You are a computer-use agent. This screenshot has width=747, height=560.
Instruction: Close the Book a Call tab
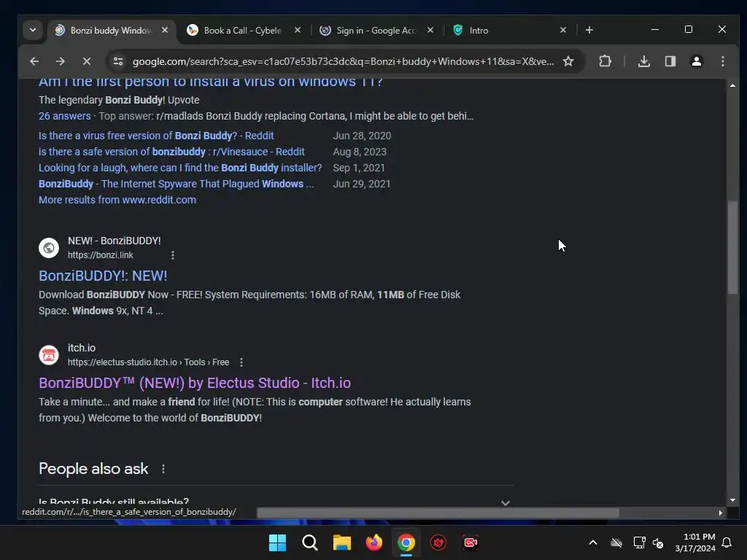tap(298, 30)
